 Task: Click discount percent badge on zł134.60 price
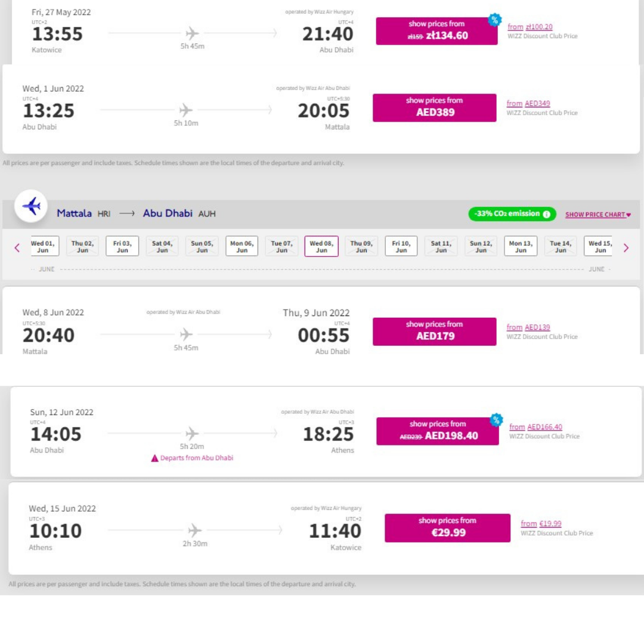pos(494,20)
